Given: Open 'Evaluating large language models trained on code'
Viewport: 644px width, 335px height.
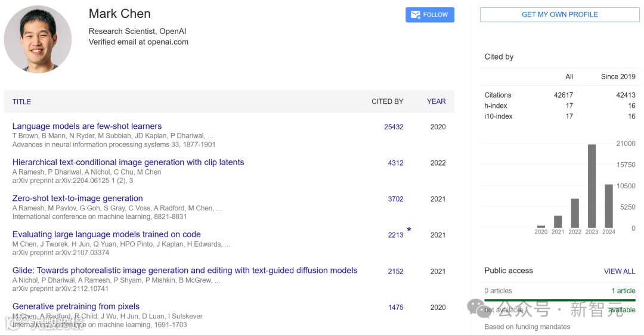Looking at the screenshot, I should tap(106, 234).
